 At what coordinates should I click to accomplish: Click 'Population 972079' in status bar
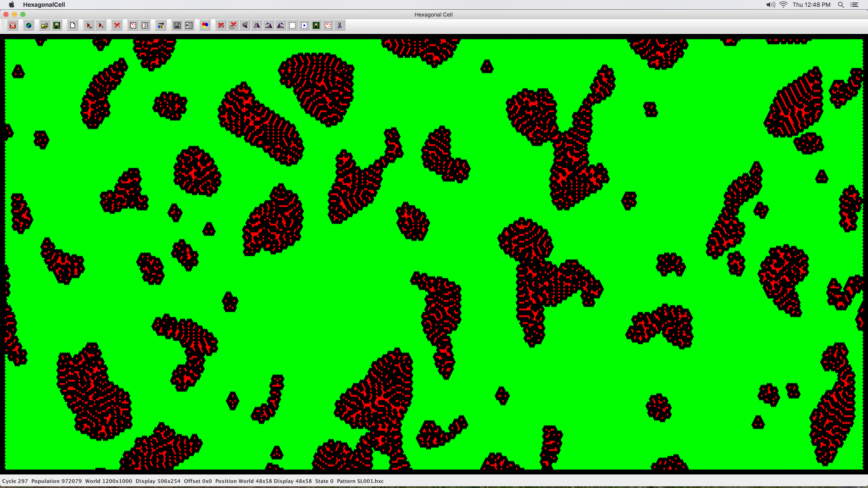tap(56, 481)
